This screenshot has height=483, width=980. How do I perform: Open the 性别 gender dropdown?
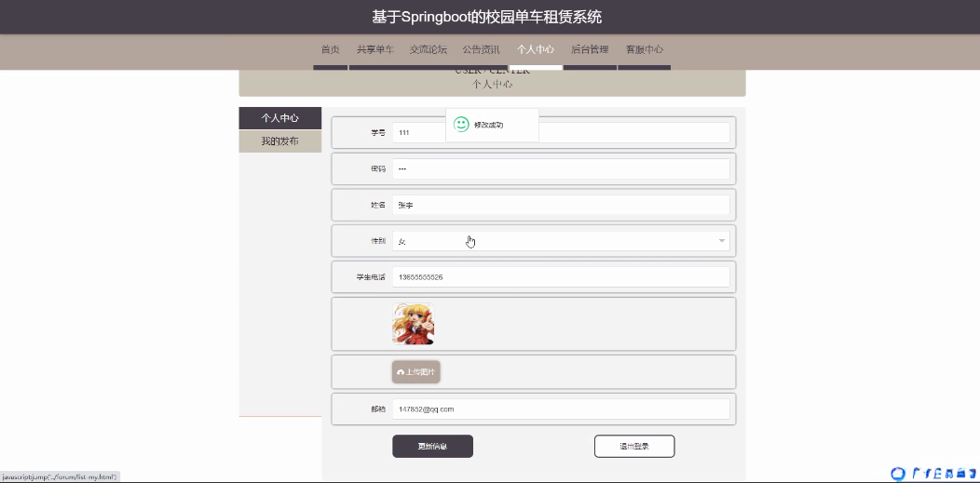tap(561, 241)
